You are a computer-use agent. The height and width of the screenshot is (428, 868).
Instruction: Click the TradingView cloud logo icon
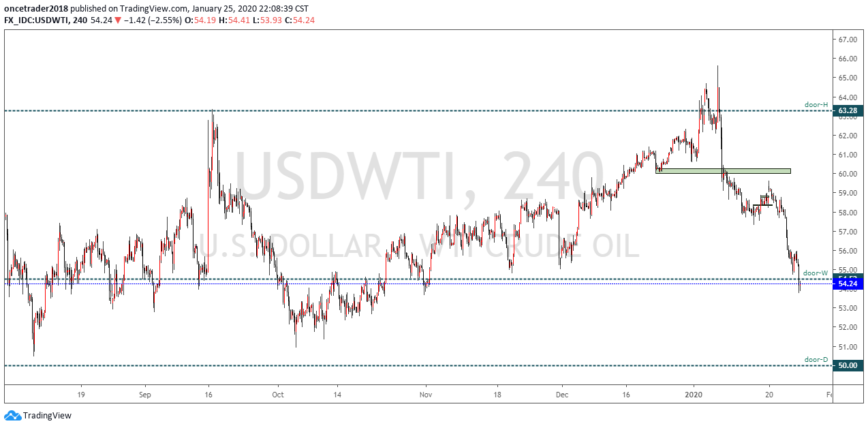(x=12, y=415)
